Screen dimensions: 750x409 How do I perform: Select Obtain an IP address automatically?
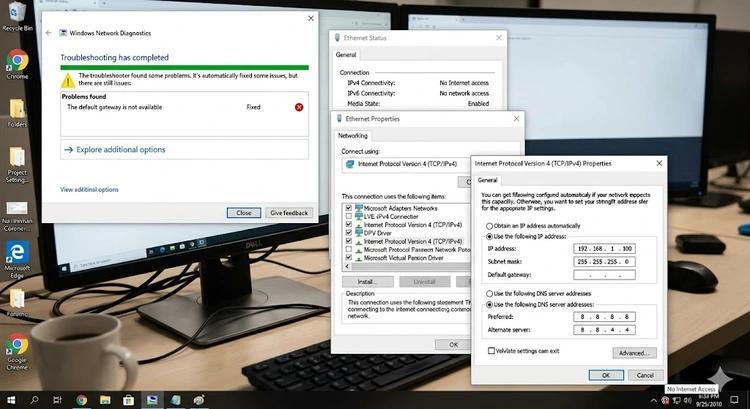tap(489, 226)
